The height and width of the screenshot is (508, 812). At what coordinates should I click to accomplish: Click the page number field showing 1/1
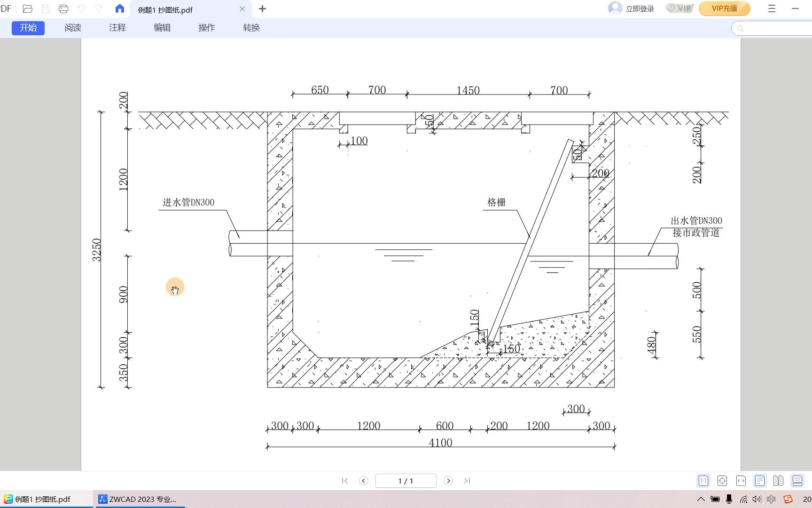(406, 481)
